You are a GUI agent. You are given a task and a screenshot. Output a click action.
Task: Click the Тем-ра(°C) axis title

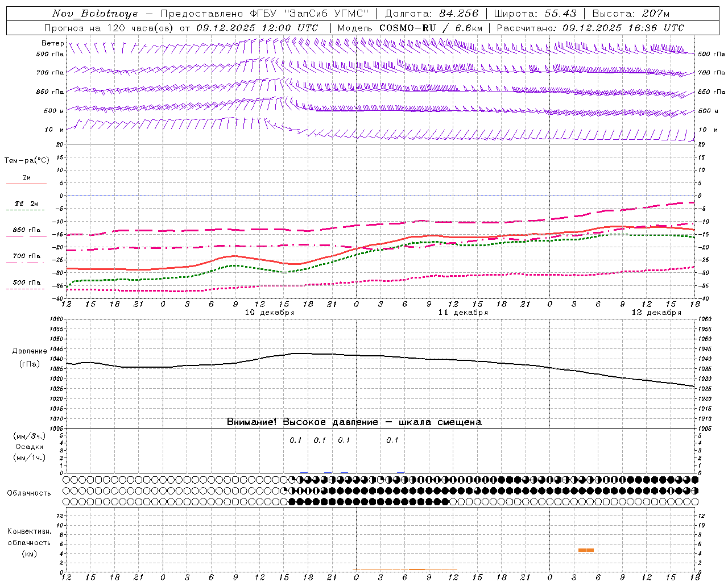[x=27, y=161]
